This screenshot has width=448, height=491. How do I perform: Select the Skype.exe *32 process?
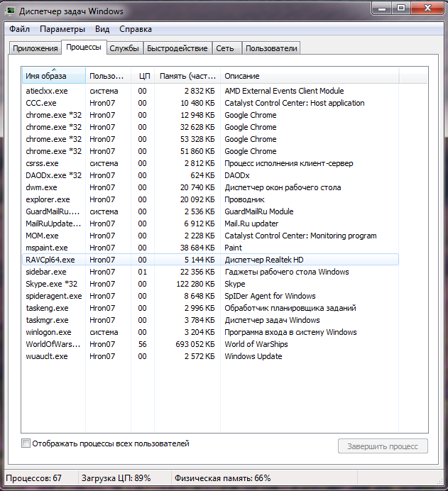210,284
